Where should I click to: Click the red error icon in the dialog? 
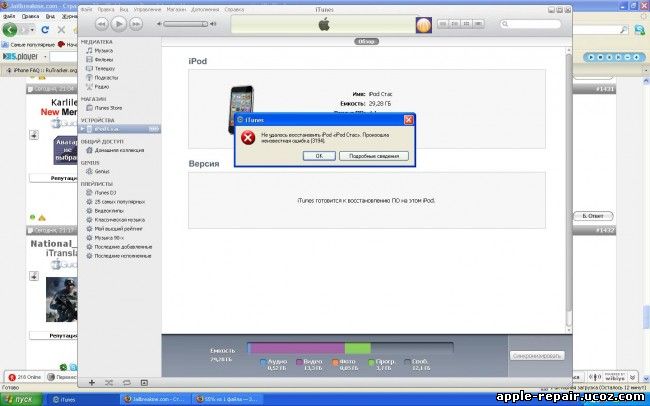click(248, 138)
